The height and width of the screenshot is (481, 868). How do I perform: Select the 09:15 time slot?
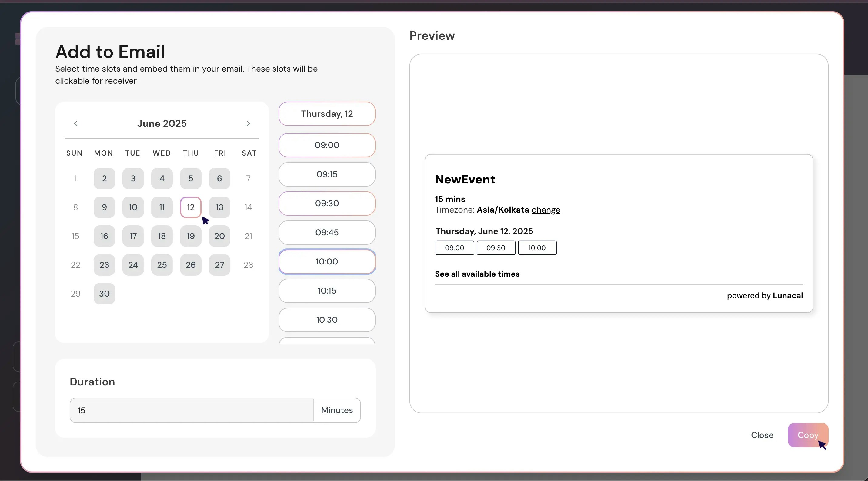326,174
